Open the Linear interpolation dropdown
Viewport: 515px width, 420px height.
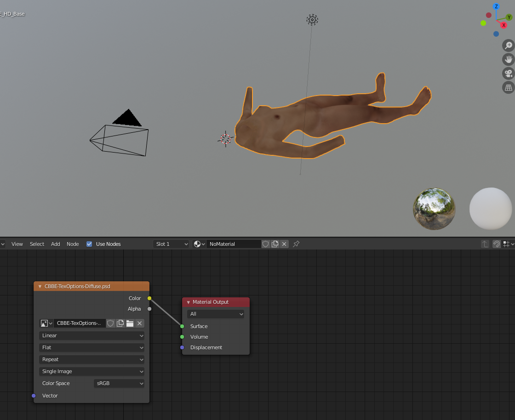92,335
